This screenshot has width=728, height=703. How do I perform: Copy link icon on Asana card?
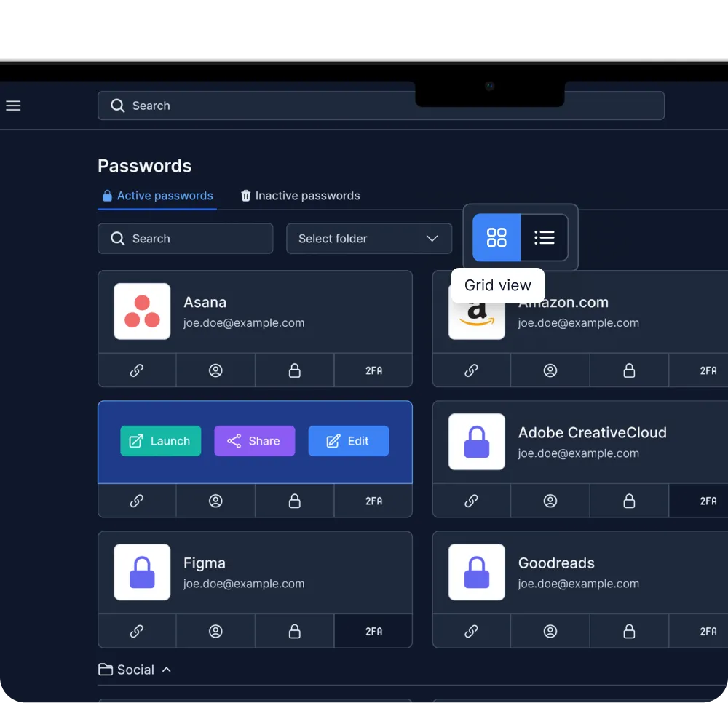click(137, 370)
